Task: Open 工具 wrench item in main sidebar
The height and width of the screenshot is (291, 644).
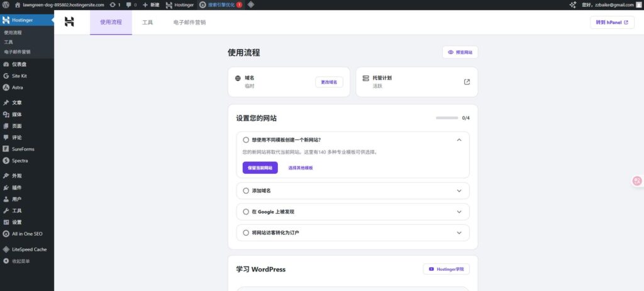Action: pyautogui.click(x=26, y=210)
